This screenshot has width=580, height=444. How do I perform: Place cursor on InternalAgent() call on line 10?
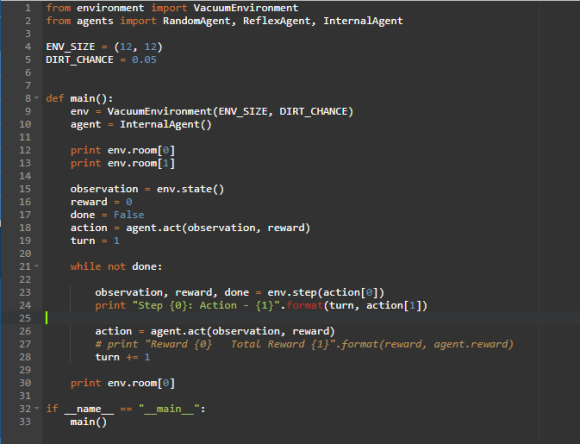(x=165, y=124)
